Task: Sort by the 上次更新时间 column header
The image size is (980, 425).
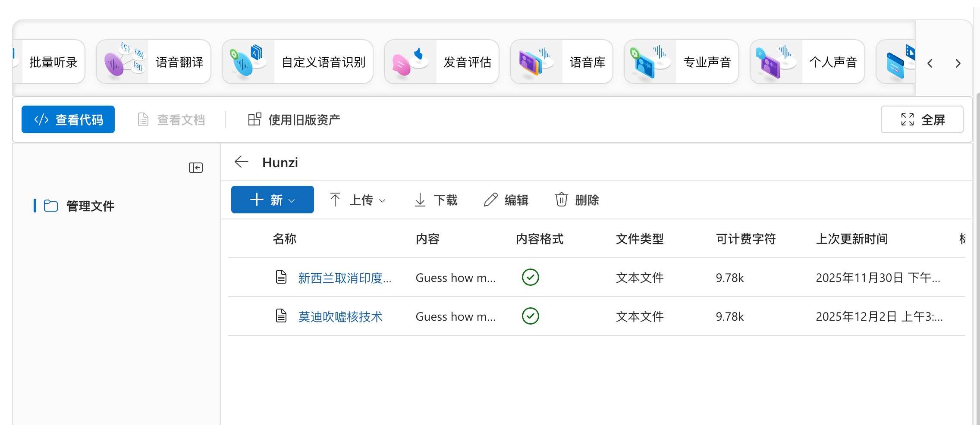Action: coord(851,239)
